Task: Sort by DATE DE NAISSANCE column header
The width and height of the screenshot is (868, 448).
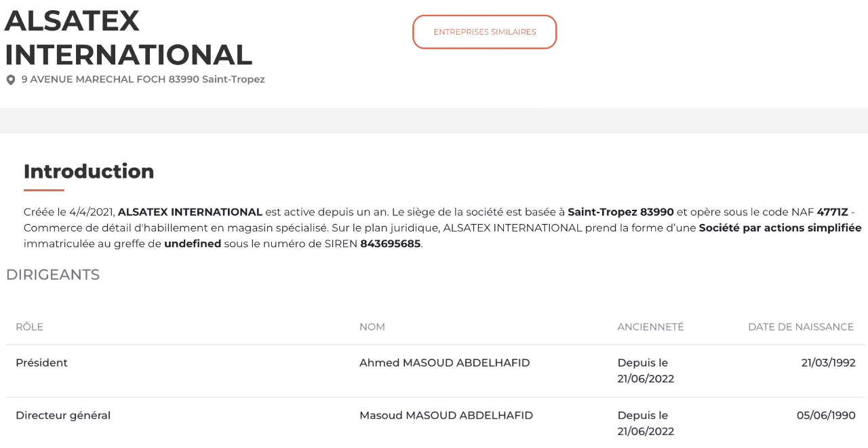Action: tap(801, 327)
